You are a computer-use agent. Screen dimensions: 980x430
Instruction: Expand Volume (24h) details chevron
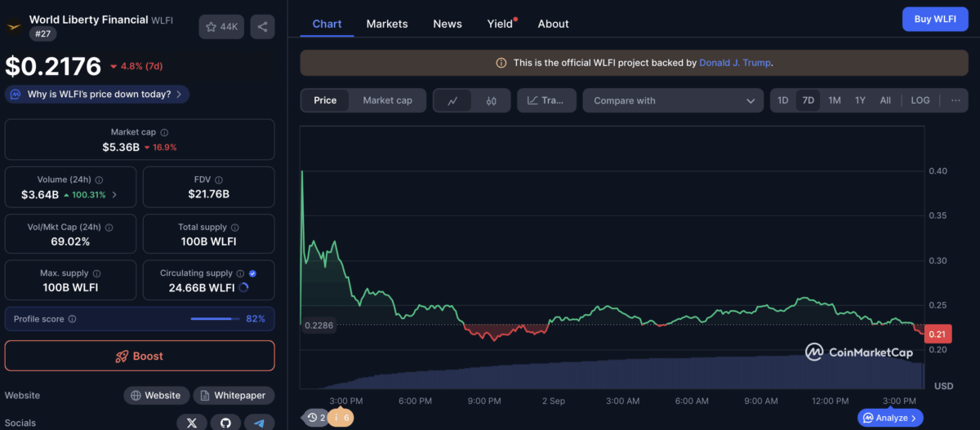click(114, 195)
